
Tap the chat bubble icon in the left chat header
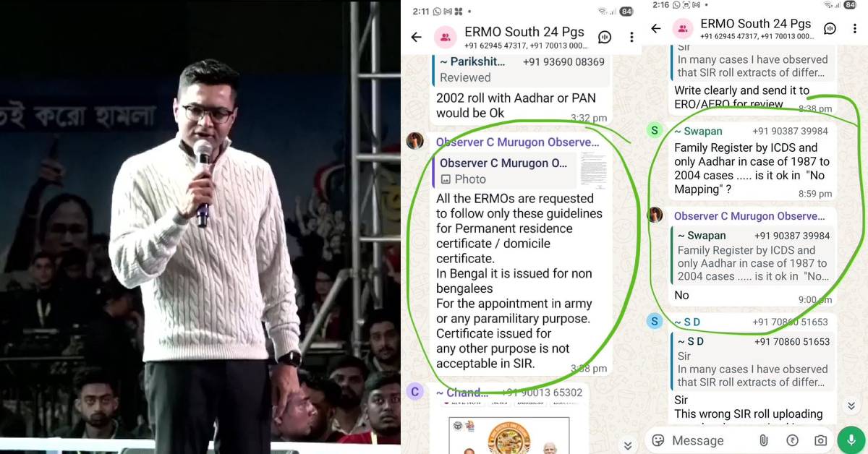point(605,37)
